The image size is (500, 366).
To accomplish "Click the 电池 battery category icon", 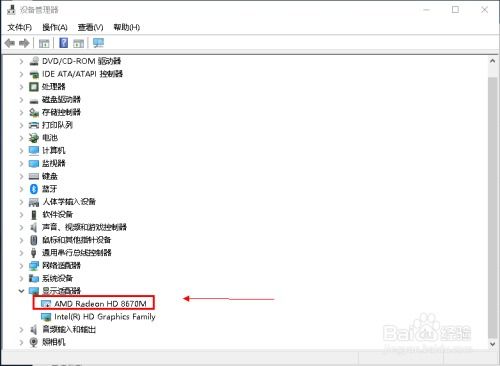I will point(34,138).
